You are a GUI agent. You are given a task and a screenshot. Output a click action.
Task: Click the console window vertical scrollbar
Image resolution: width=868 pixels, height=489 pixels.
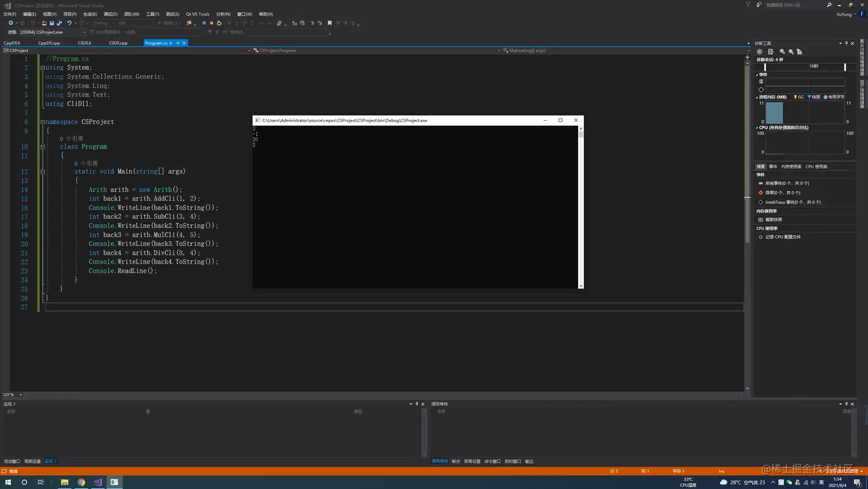tap(581, 207)
